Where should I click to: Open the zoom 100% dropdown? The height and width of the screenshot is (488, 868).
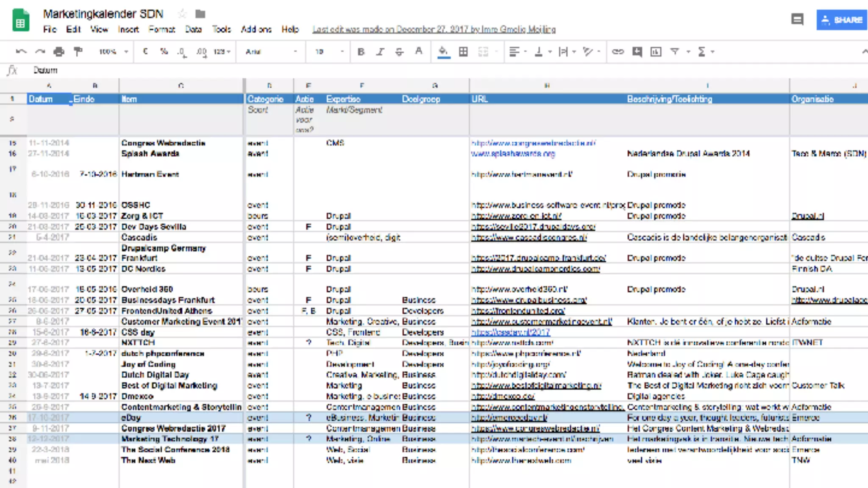pos(113,52)
